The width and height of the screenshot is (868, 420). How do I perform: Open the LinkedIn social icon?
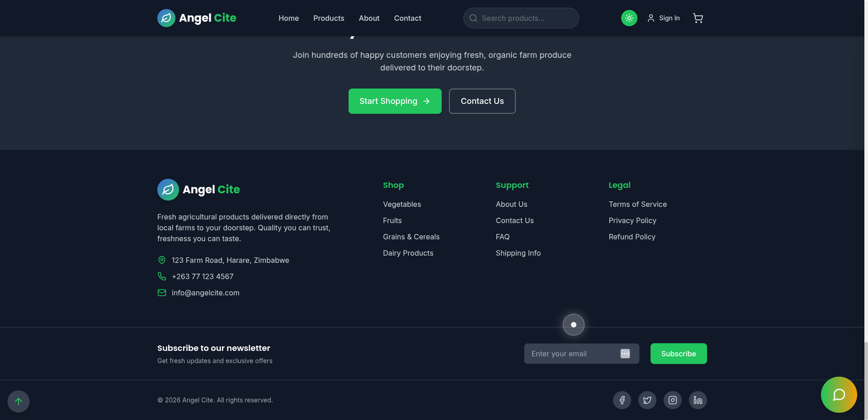(698, 400)
